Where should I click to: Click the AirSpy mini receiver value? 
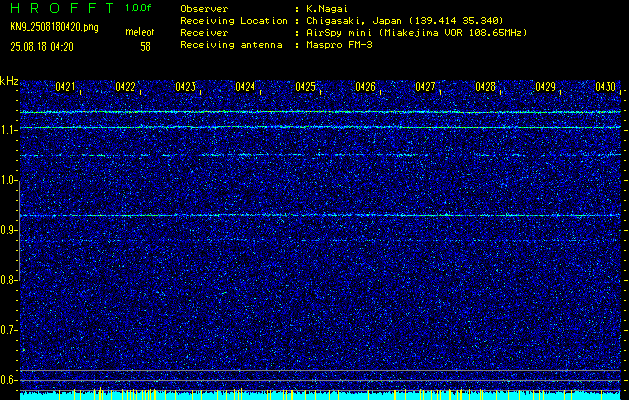click(416, 33)
